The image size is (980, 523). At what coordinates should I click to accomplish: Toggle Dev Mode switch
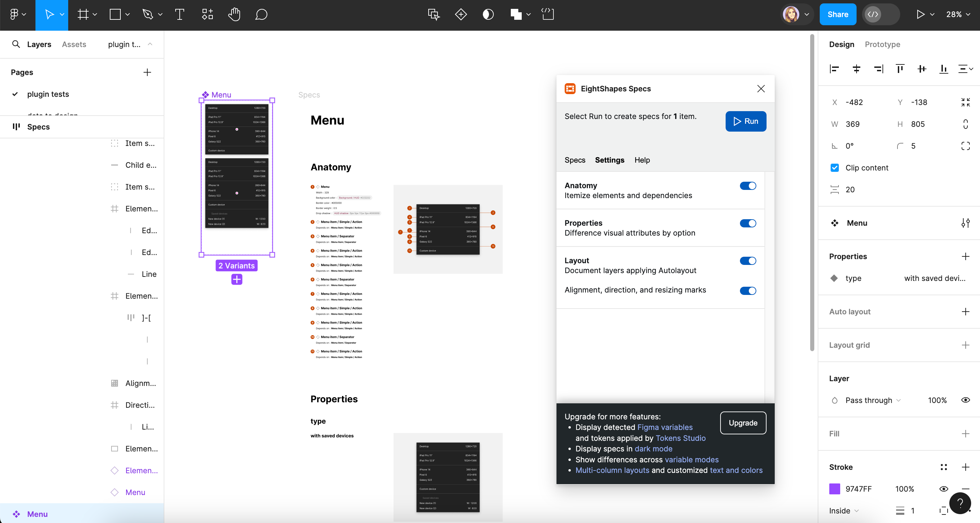tap(880, 14)
